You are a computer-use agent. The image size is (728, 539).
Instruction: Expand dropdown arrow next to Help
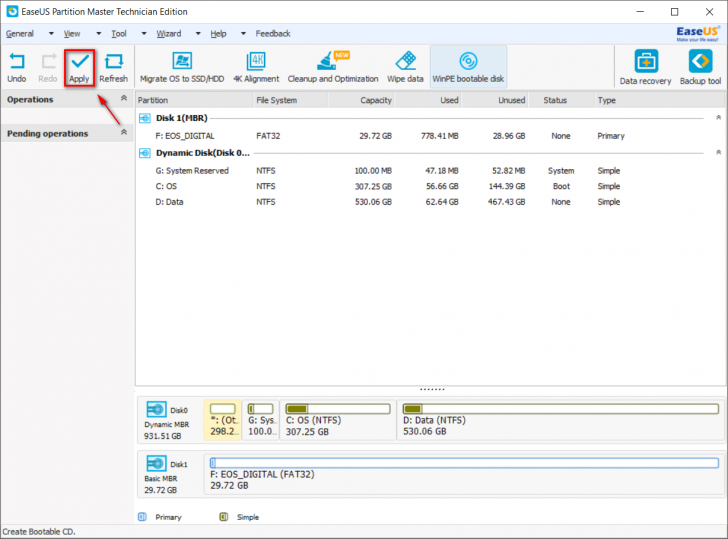tap(243, 33)
